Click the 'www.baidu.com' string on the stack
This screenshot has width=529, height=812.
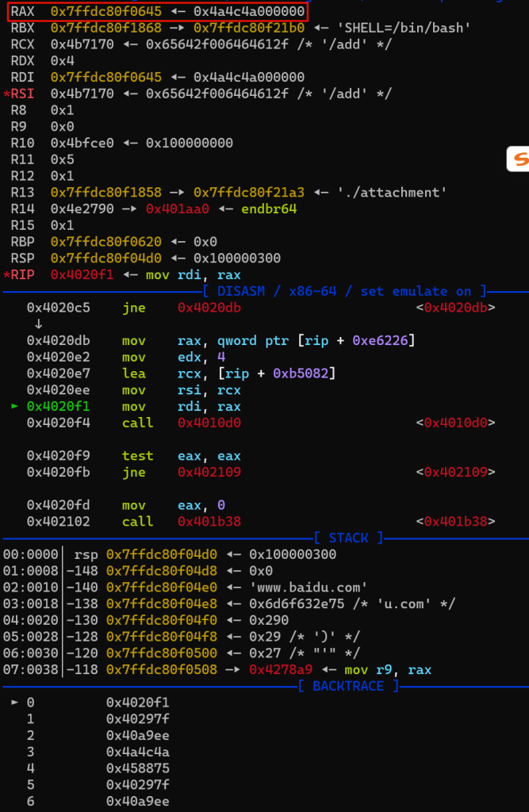pos(309,587)
